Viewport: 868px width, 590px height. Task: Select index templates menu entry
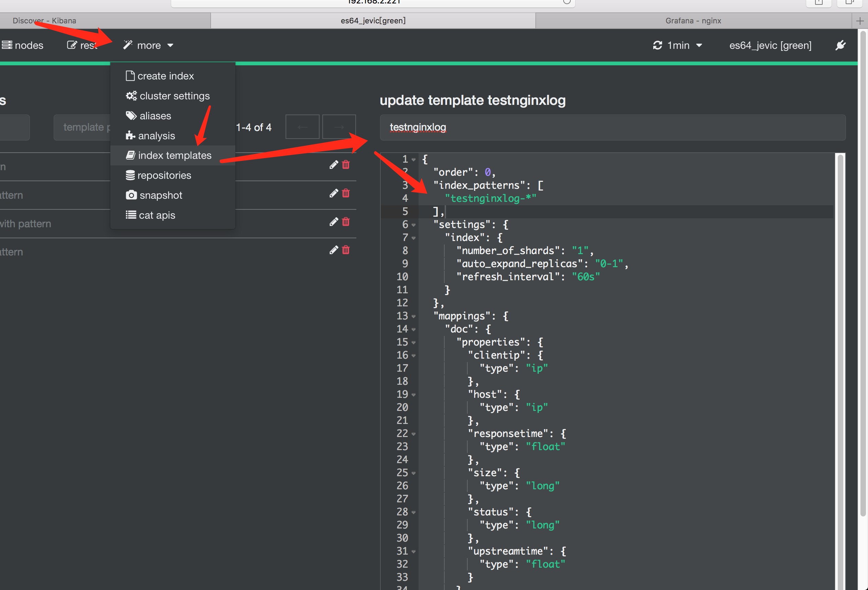click(169, 155)
